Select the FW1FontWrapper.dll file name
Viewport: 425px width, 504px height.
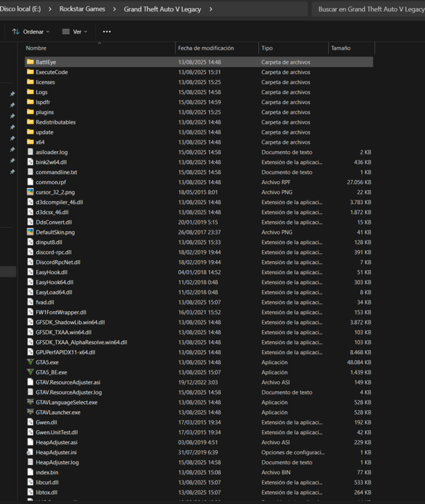tap(61, 312)
